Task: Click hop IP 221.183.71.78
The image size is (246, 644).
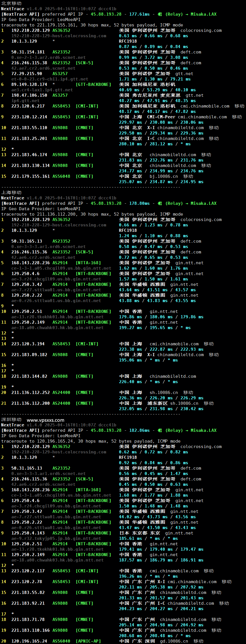Action: 28,620
